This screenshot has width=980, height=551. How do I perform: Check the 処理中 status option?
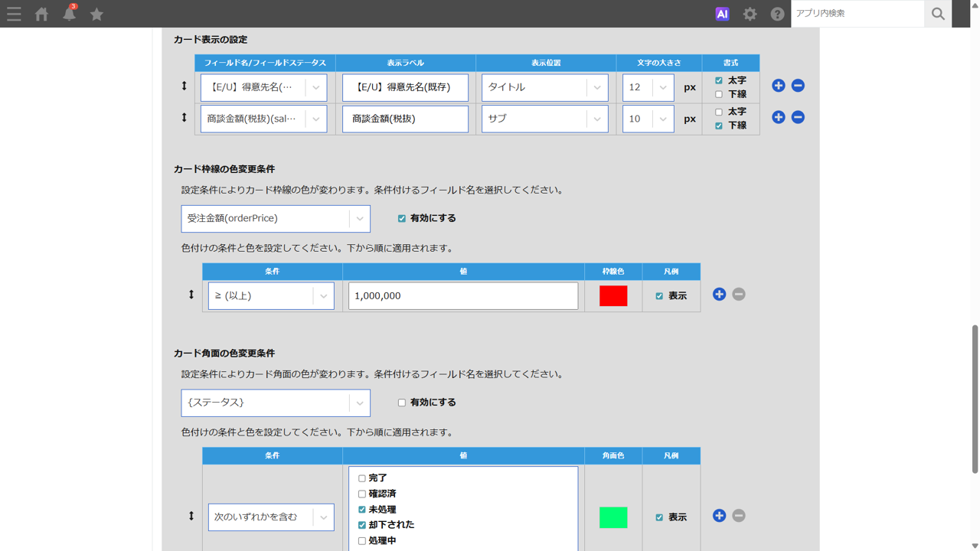362,541
